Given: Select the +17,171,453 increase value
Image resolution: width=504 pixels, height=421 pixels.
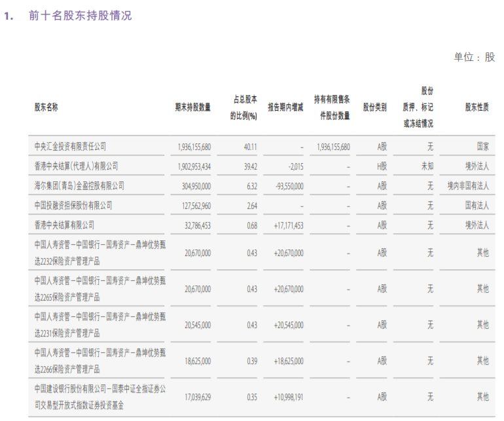Looking at the screenshot, I should pyautogui.click(x=285, y=225).
